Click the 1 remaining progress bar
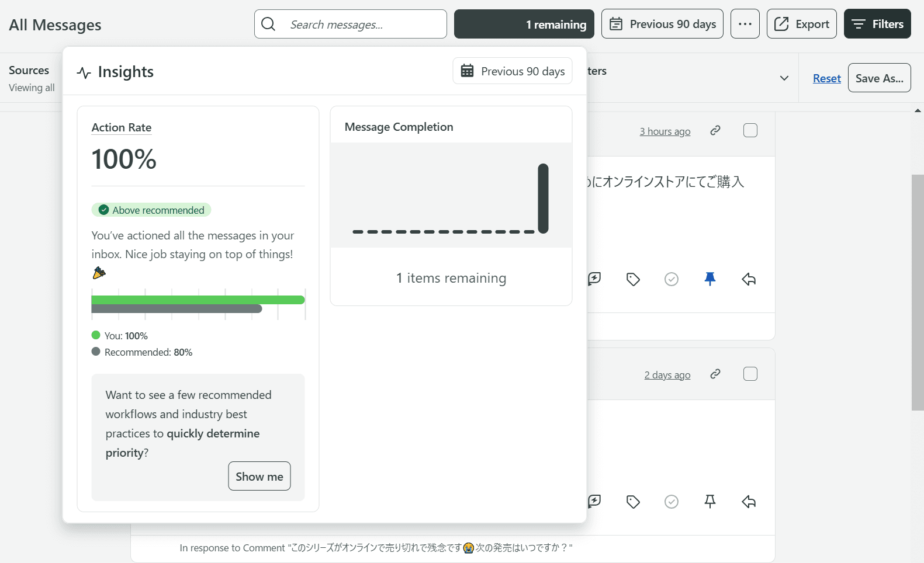Viewport: 924px width, 563px height. (x=524, y=24)
